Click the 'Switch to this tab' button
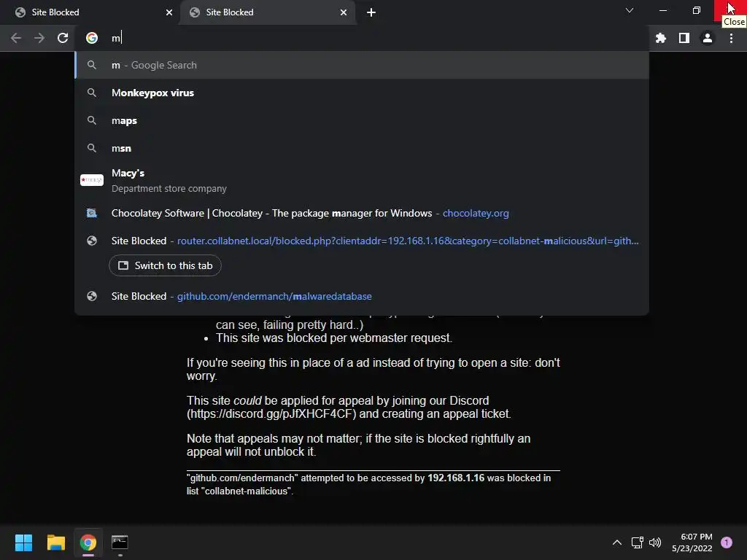The width and height of the screenshot is (747, 560). click(x=165, y=265)
